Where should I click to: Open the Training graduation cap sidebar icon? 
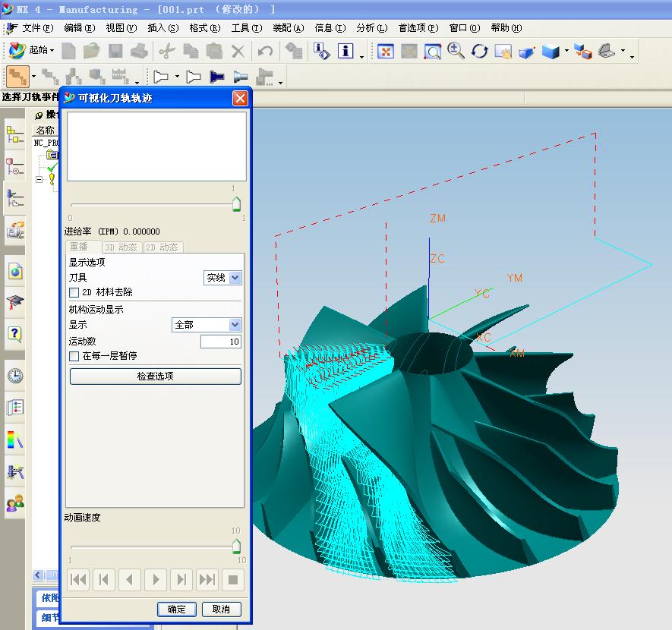coord(15,302)
